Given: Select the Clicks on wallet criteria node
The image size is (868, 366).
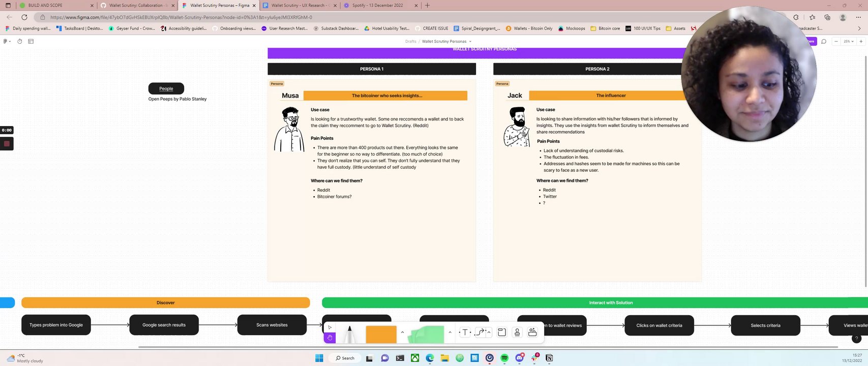Looking at the screenshot, I should tap(659, 325).
